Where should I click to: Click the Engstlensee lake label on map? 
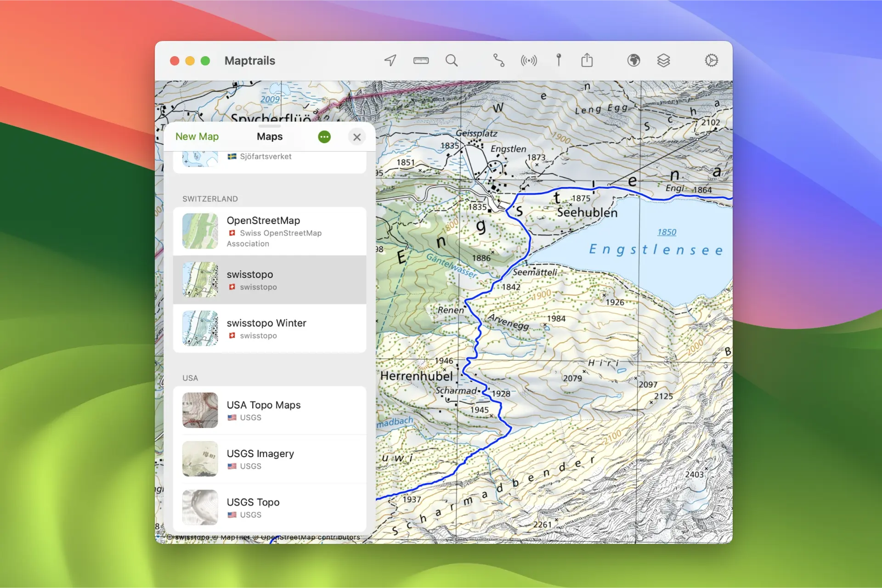pos(656,249)
